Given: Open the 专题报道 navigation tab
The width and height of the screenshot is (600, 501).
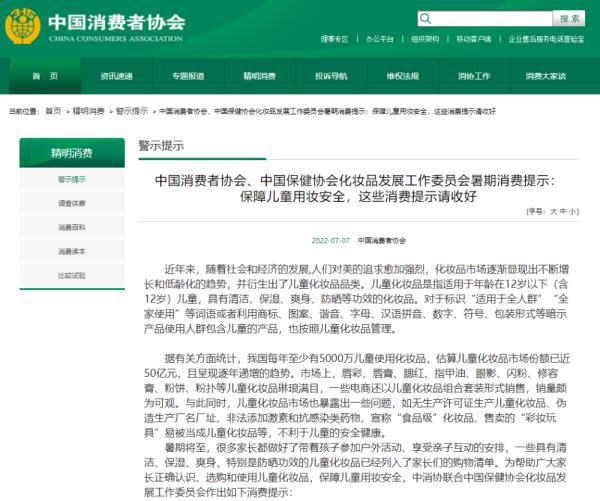Looking at the screenshot, I should click(x=188, y=76).
